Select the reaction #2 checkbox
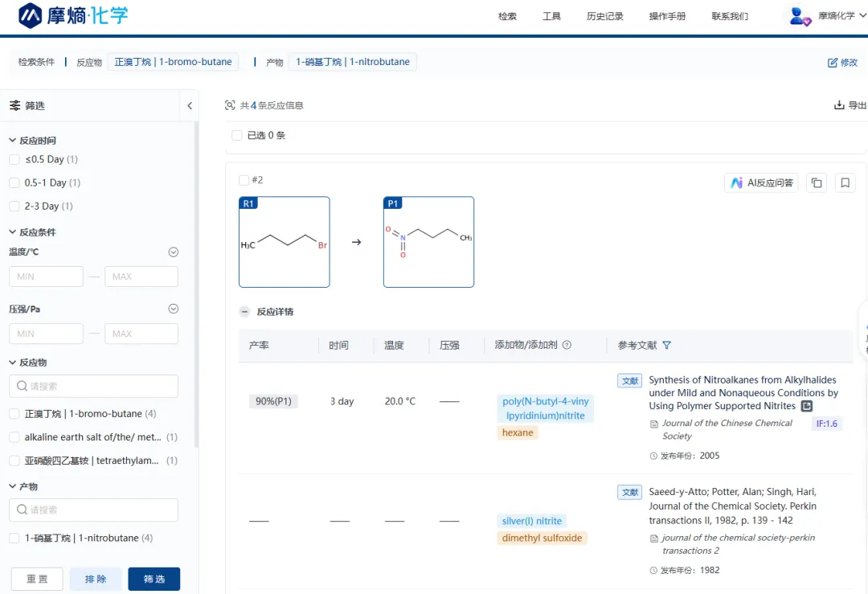The image size is (868, 594). pos(244,180)
